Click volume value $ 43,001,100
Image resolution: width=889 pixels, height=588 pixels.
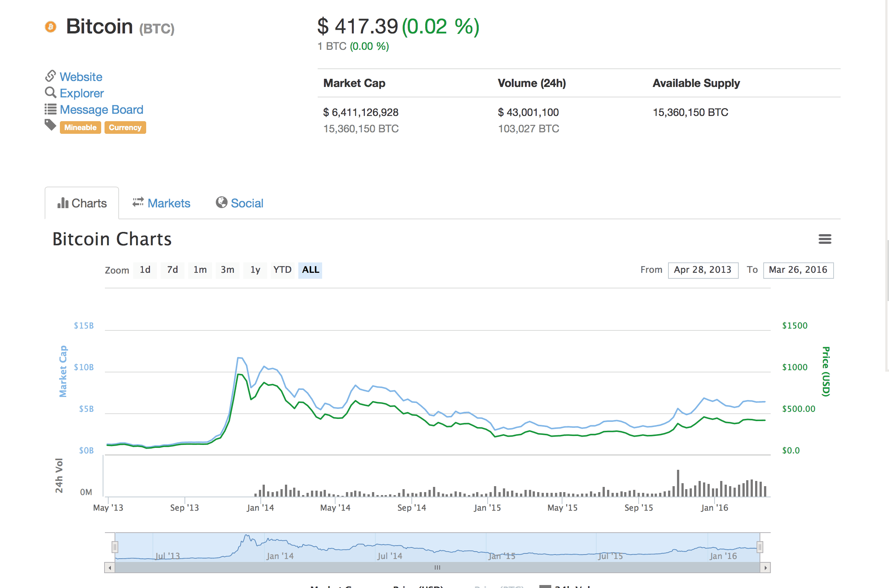528,112
